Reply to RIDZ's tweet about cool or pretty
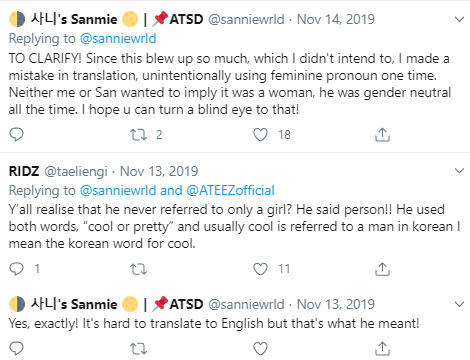Image resolution: width=470 pixels, height=360 pixels. click(16, 269)
